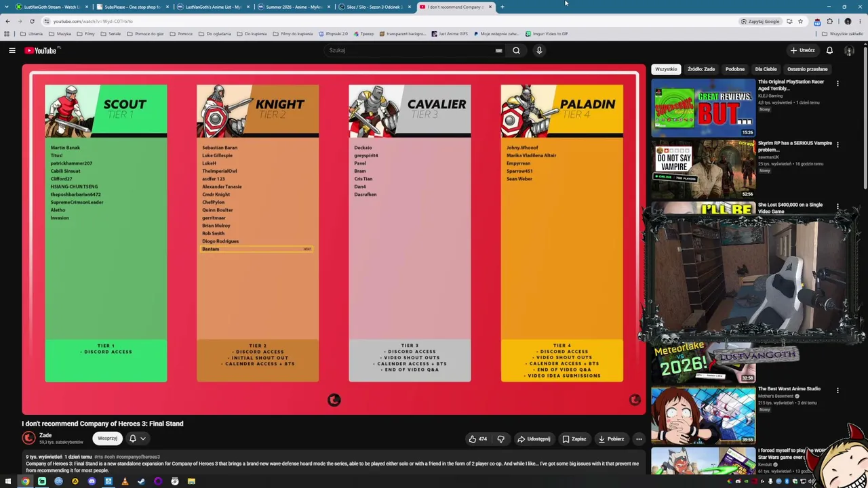Screen dimensions: 868x488
Task: Start voice search with the microphone
Action: coord(539,50)
